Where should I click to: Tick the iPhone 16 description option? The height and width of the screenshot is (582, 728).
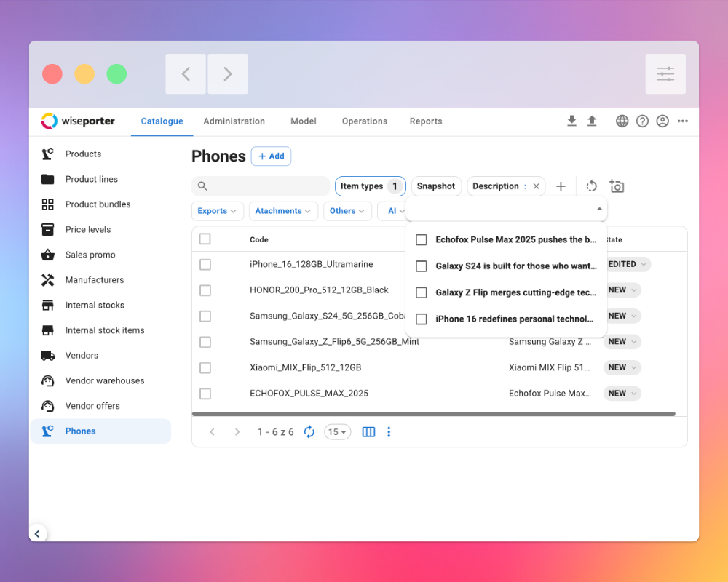(421, 319)
